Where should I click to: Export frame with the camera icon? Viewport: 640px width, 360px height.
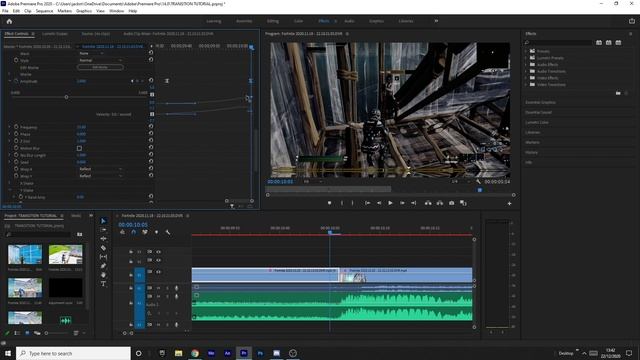(451, 203)
